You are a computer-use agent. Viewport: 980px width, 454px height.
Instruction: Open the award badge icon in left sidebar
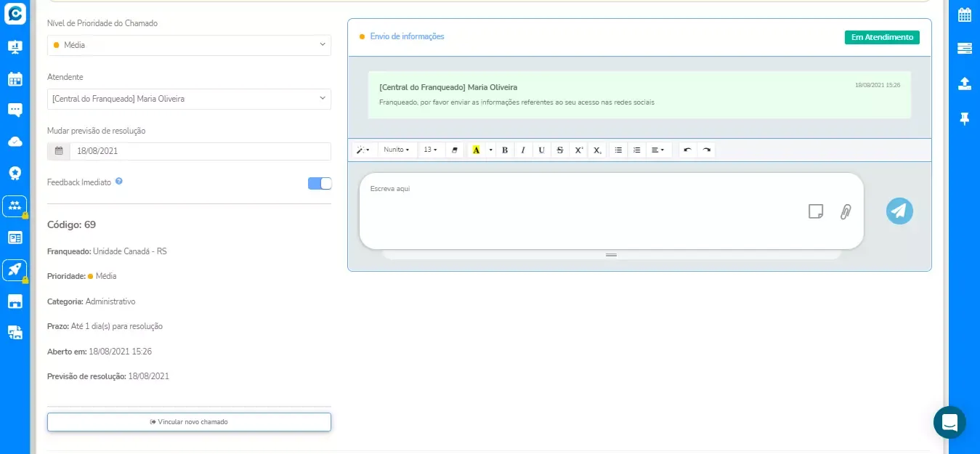pos(15,173)
